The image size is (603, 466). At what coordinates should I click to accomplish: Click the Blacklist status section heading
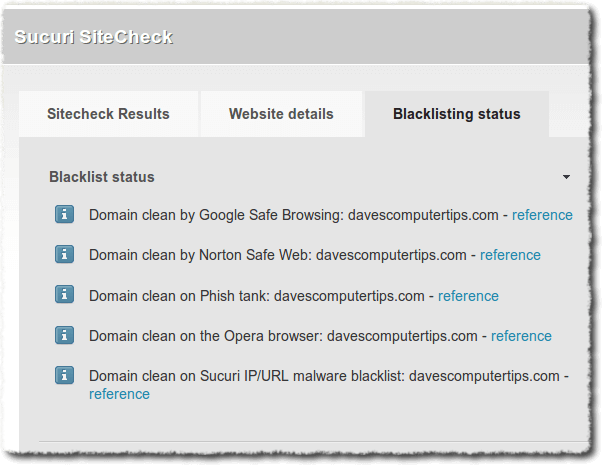102,177
